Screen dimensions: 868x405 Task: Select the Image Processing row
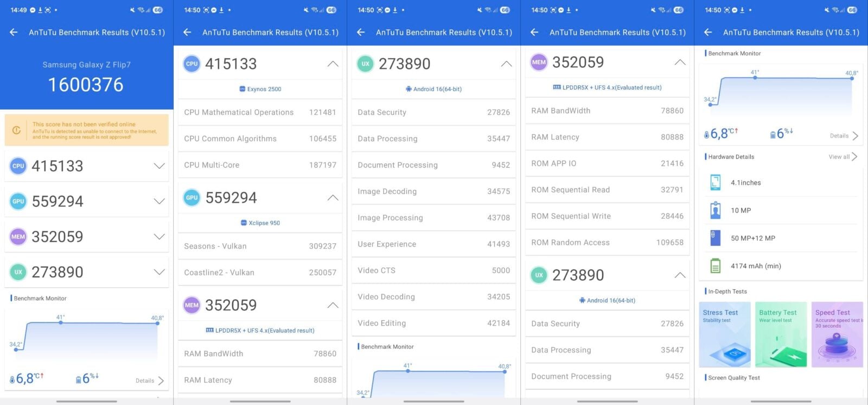(x=434, y=218)
